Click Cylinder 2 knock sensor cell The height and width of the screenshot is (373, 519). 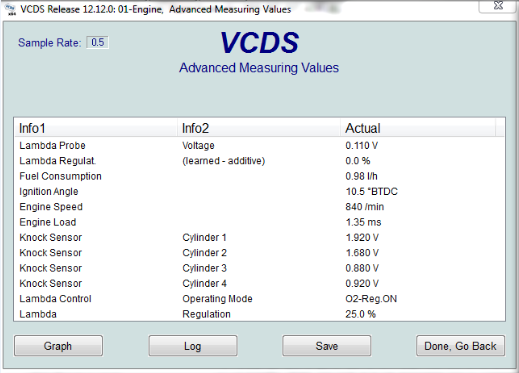click(204, 253)
